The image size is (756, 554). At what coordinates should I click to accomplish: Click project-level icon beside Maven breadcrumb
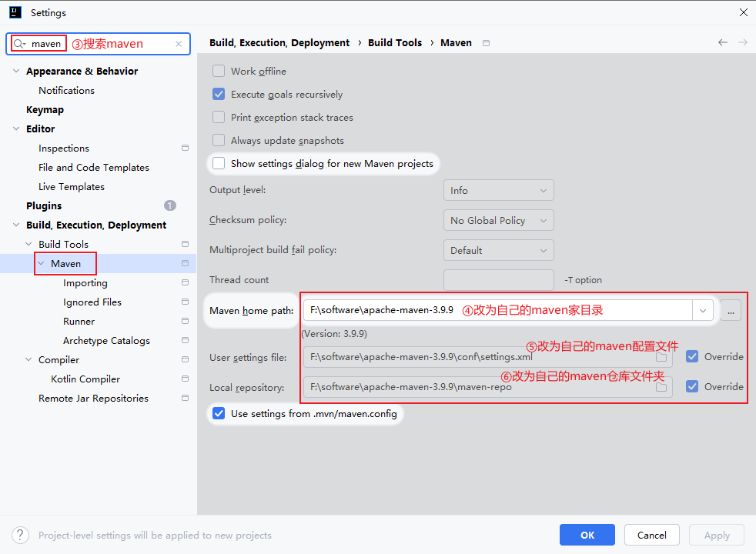[486, 43]
